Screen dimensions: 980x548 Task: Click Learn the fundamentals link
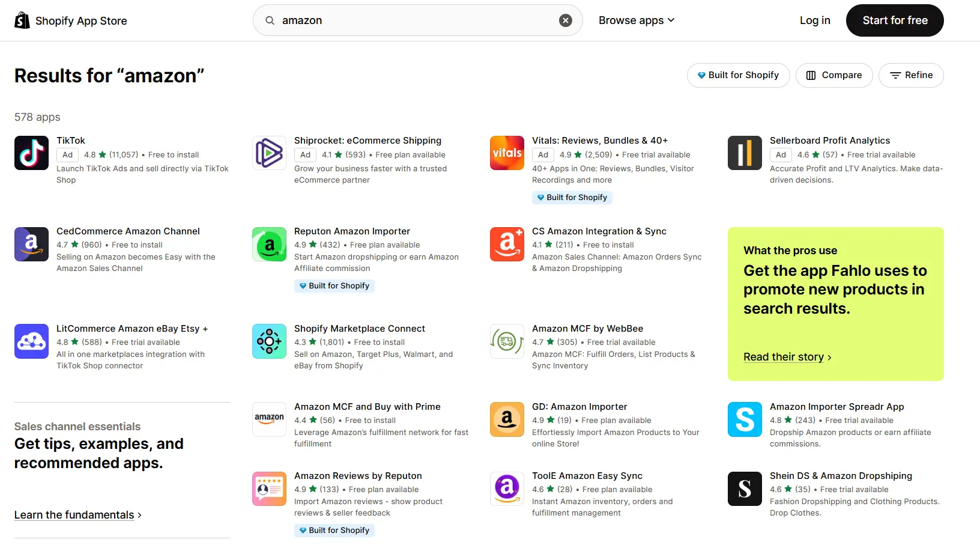click(x=74, y=514)
